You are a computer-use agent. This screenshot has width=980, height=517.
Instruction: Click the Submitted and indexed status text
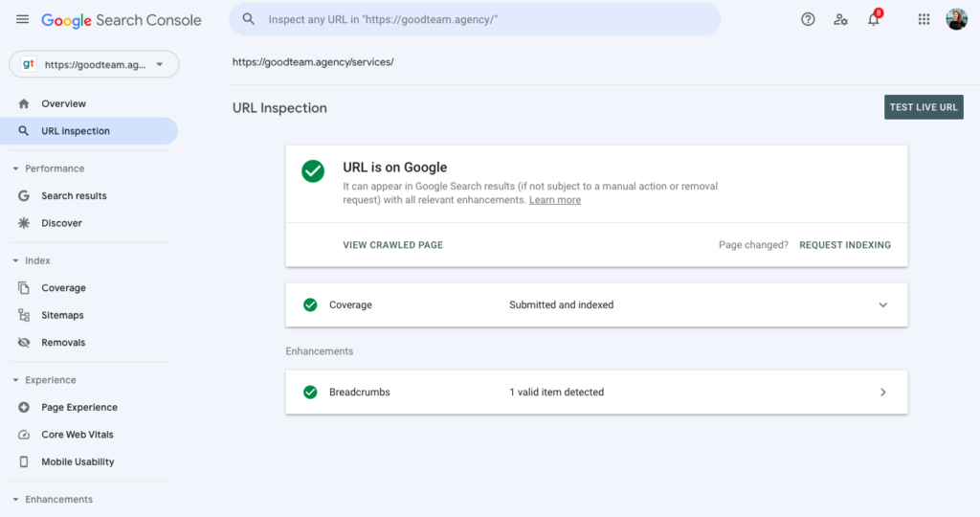[561, 305]
